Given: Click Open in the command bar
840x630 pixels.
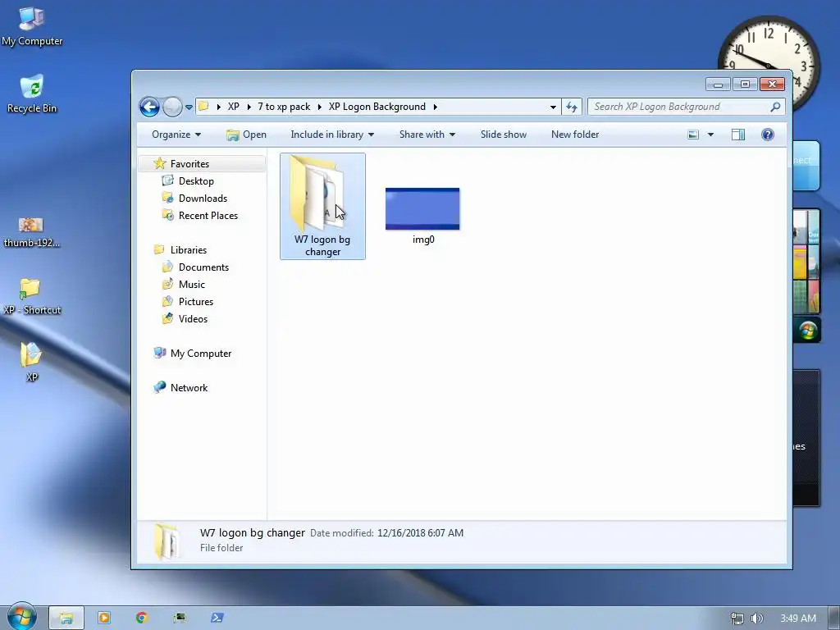Looking at the screenshot, I should point(246,135).
